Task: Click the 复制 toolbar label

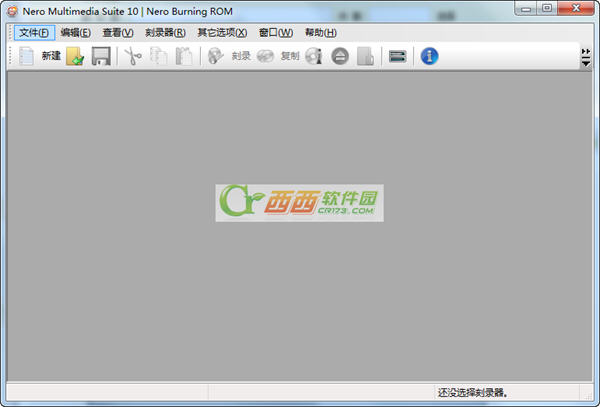Action: coord(290,56)
